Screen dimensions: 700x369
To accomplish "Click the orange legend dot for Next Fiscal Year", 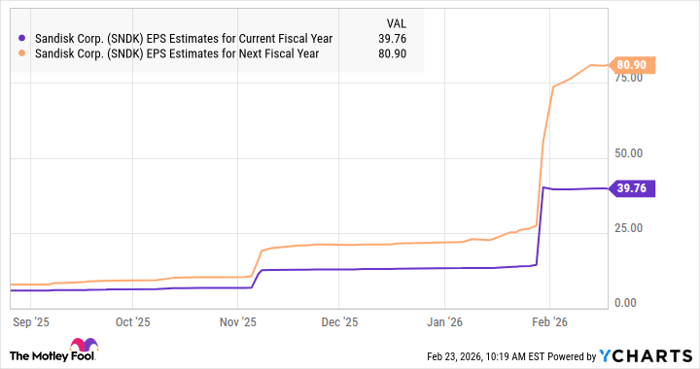I will point(22,54).
